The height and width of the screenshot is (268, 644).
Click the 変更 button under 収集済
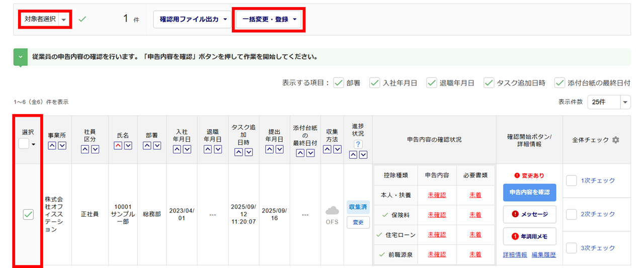(x=358, y=222)
